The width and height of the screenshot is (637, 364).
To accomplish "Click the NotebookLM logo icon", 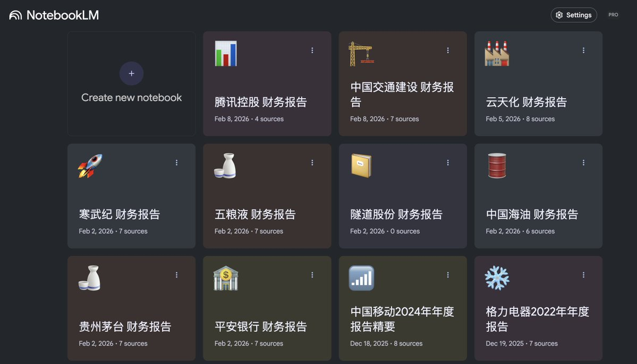I will (15, 15).
